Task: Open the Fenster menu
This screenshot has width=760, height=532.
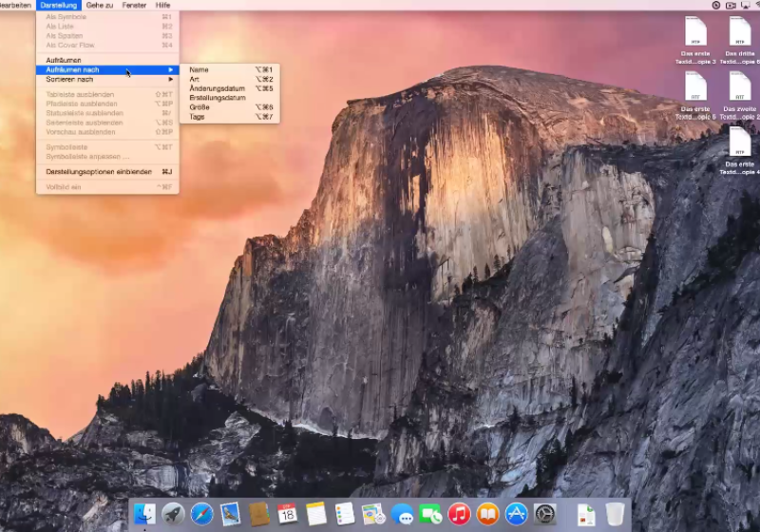Action: click(x=134, y=6)
